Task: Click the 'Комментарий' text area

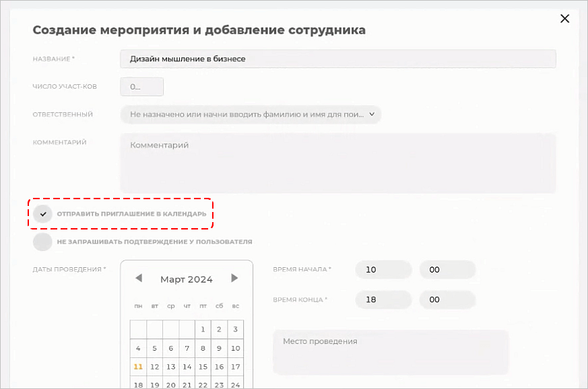Action: 337,162
